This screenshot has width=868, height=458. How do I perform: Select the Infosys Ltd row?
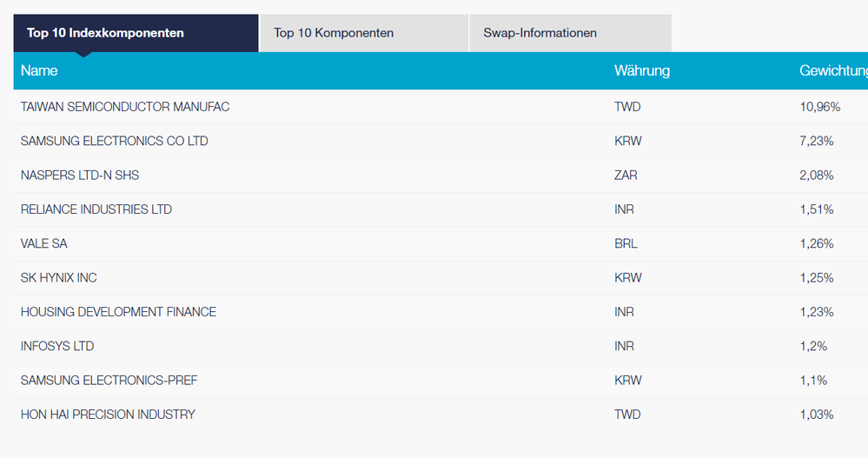coord(57,346)
